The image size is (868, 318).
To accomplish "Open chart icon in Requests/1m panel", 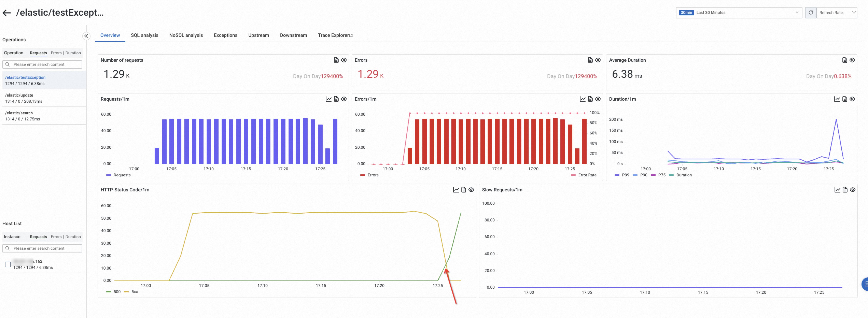I will (328, 99).
